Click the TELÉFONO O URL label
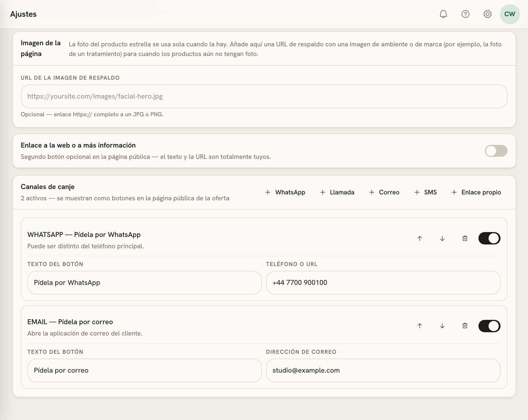The width and height of the screenshot is (528, 420). pos(292,264)
